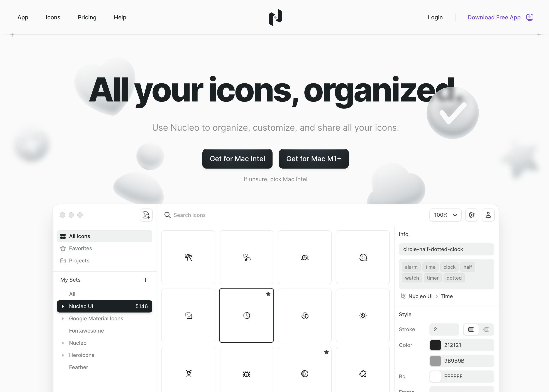
Task: Click the Icons navigation menu item
Action: click(53, 17)
